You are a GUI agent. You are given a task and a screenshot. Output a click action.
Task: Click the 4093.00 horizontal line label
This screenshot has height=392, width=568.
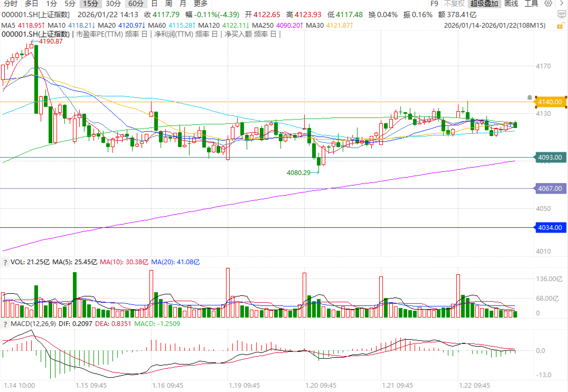coord(550,157)
